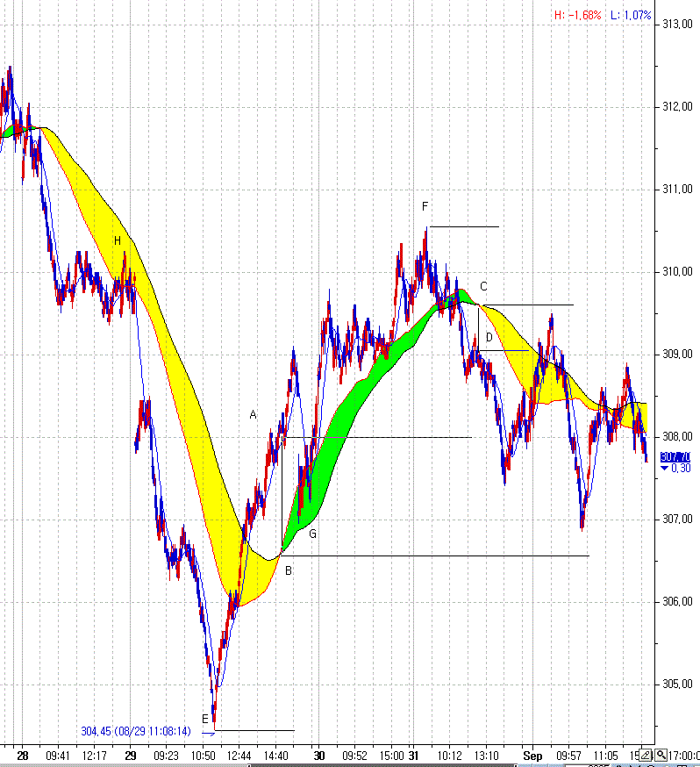Select the F marker at the peak
This screenshot has width=700, height=767.
tap(425, 206)
